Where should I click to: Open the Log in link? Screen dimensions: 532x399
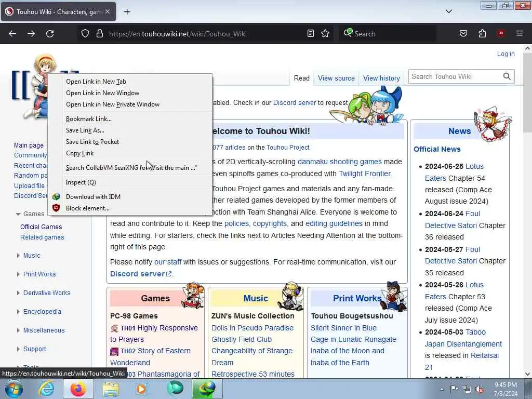[506, 54]
